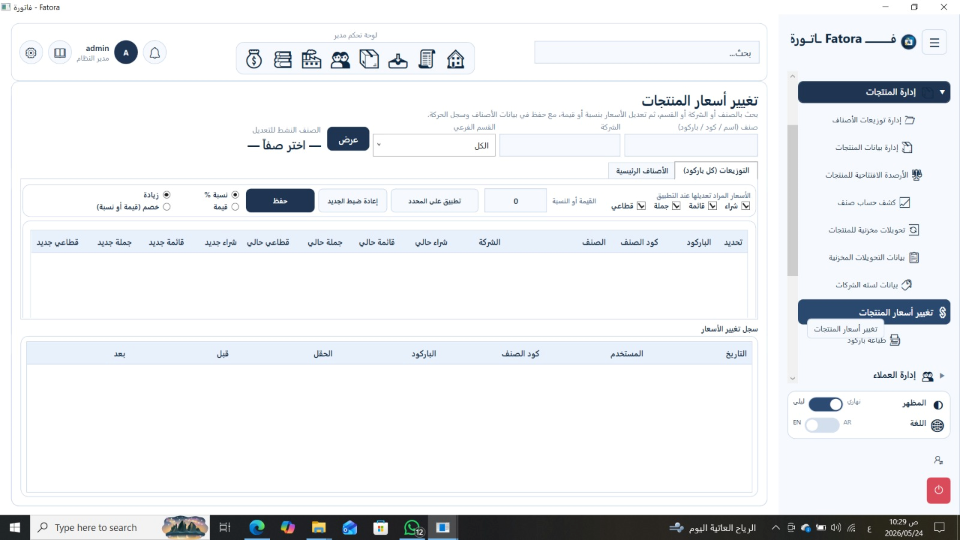The width and height of the screenshot is (960, 540).
Task: Open طباعه باركود in the sidebar
Action: pos(874,340)
